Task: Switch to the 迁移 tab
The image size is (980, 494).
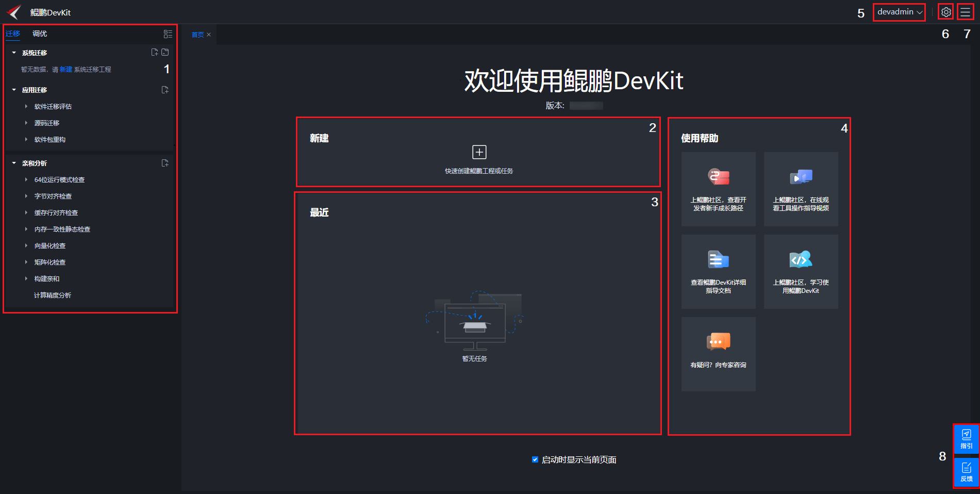Action: 13,34
